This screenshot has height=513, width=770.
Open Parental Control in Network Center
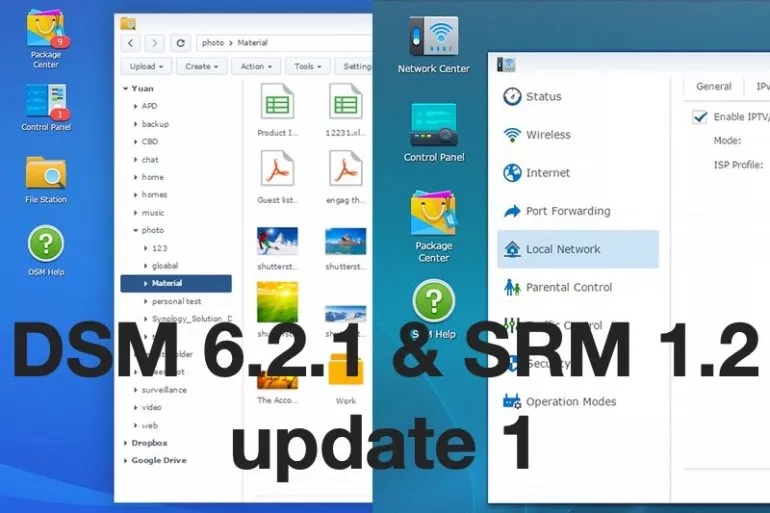click(578, 287)
